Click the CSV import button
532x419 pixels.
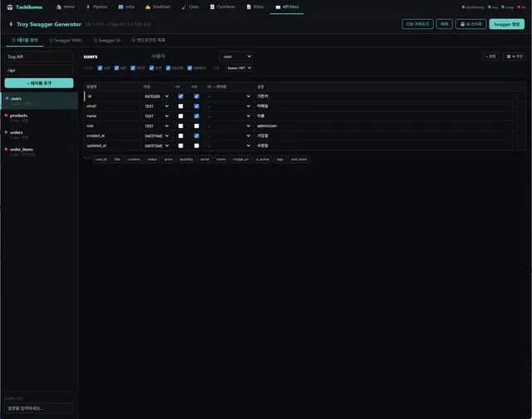click(x=417, y=24)
